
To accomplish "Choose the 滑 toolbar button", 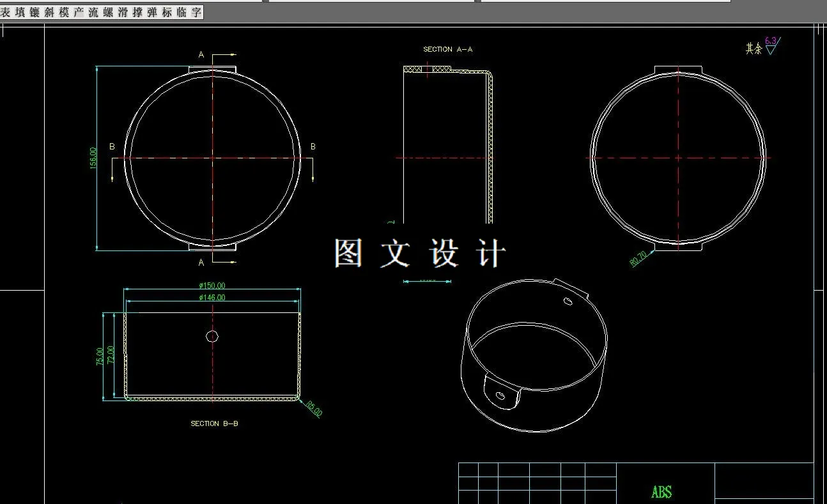I will pyautogui.click(x=123, y=13).
